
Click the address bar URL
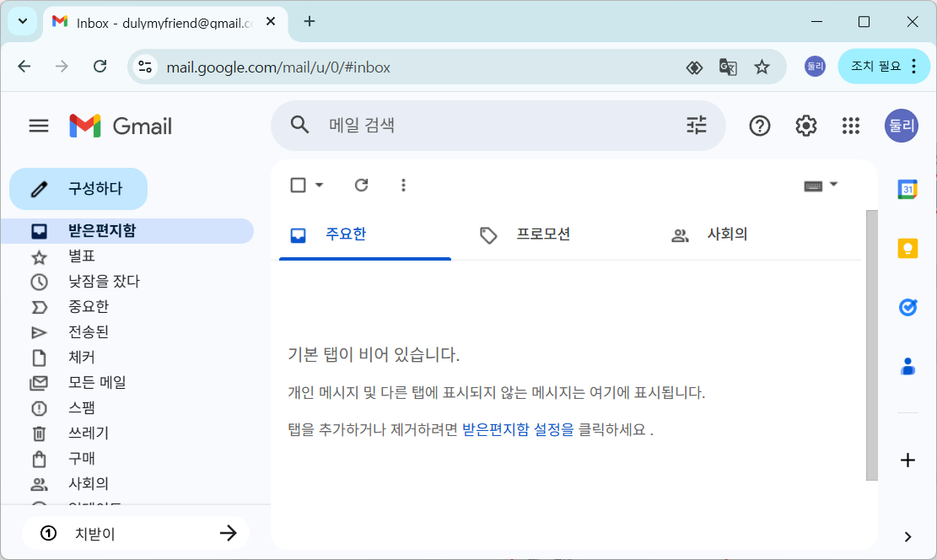point(278,67)
